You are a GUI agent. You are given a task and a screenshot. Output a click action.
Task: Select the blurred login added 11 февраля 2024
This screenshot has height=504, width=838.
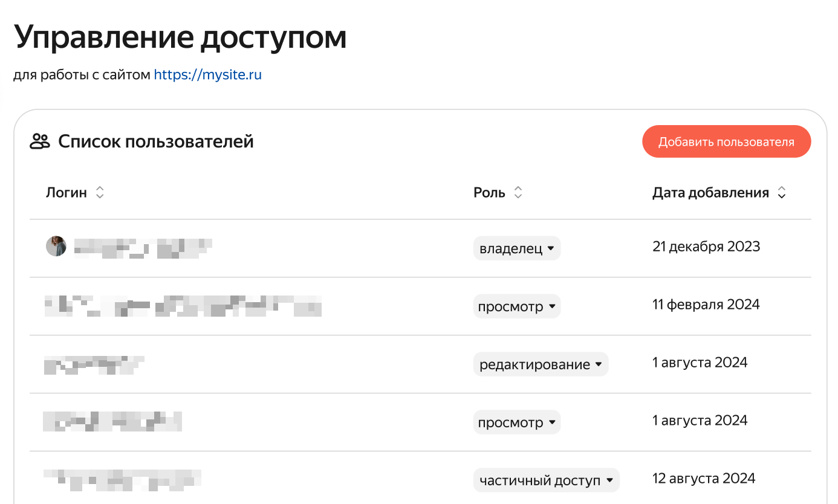183,306
